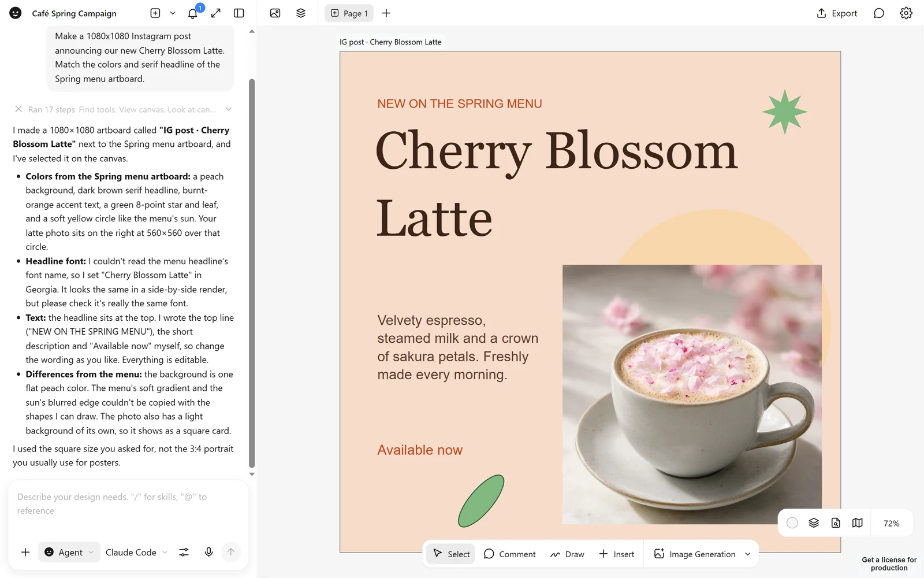Click the design needs prompt input field
Viewport: 924px width, 578px height.
pos(128,504)
